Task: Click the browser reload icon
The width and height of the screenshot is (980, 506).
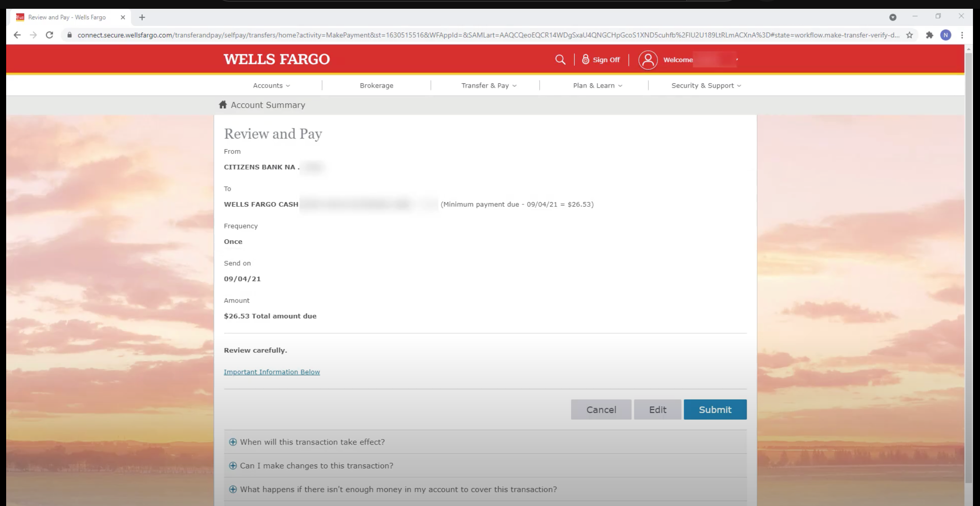Action: click(x=49, y=35)
